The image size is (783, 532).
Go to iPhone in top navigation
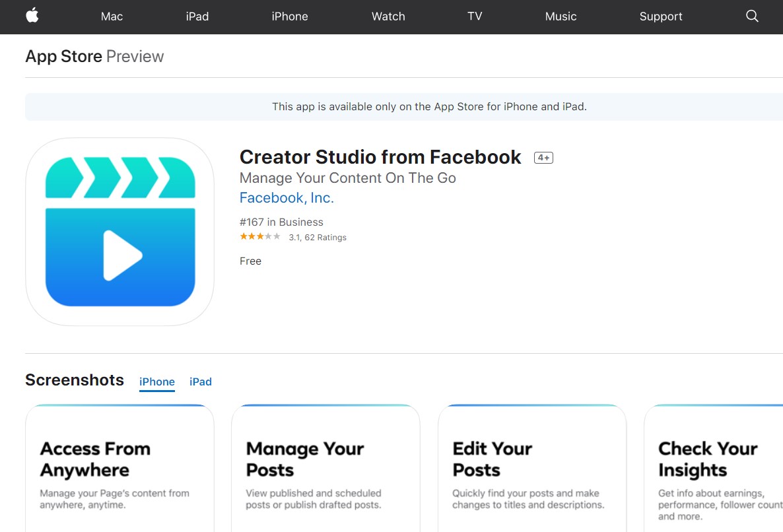click(x=290, y=17)
